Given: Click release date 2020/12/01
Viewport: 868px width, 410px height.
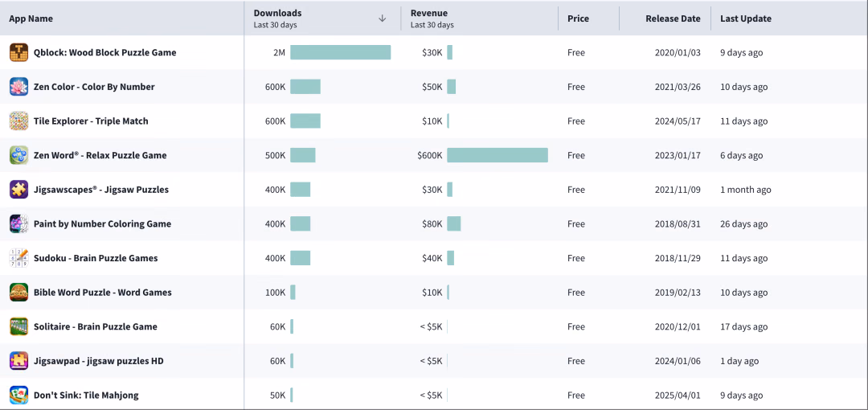Looking at the screenshot, I should pos(678,327).
